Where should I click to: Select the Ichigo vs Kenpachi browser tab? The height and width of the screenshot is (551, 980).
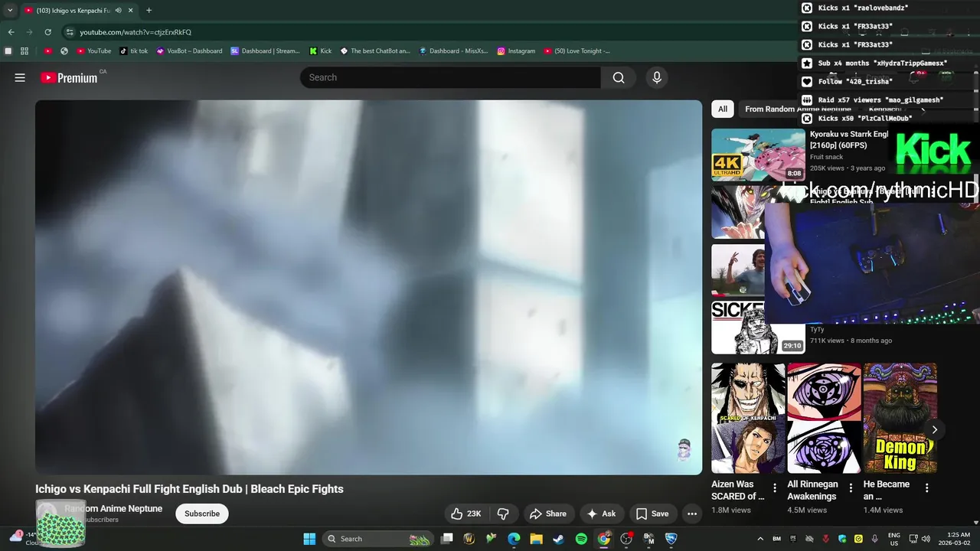point(80,11)
